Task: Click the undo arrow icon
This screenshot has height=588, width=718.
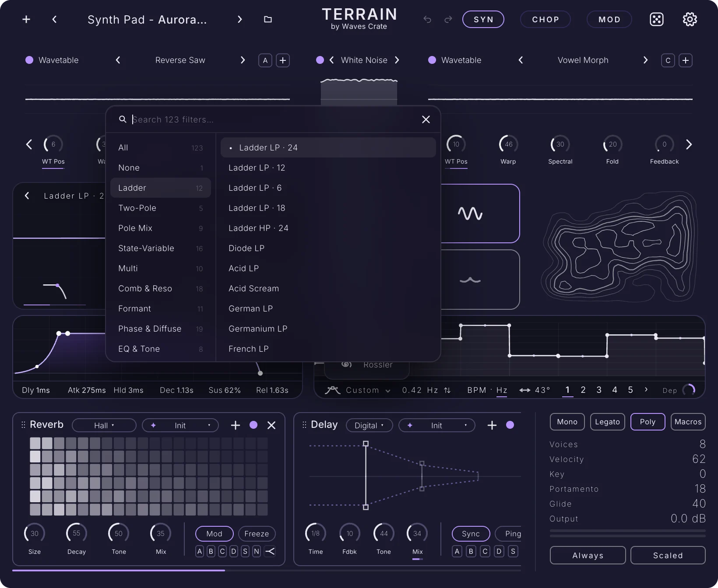Action: (427, 19)
